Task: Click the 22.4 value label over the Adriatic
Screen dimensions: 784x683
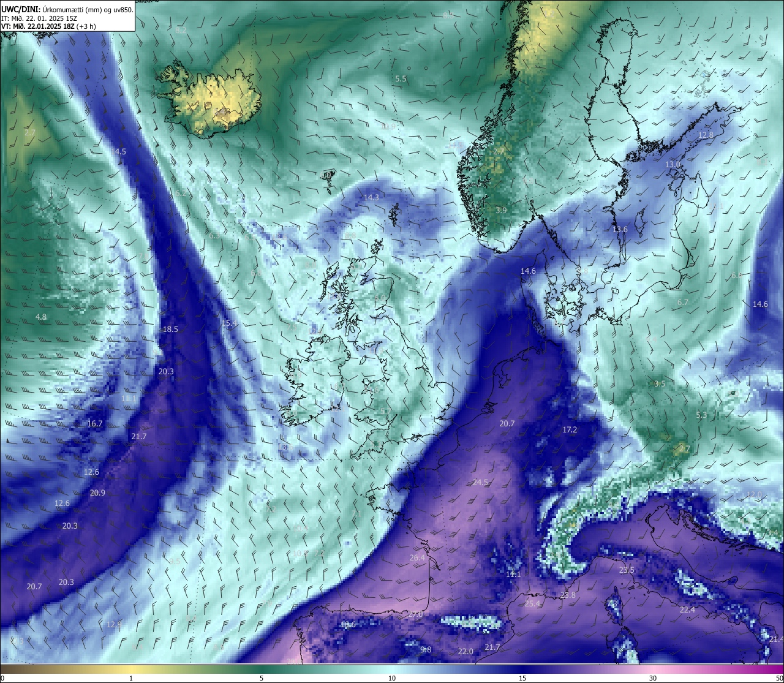Action: pos(687,610)
